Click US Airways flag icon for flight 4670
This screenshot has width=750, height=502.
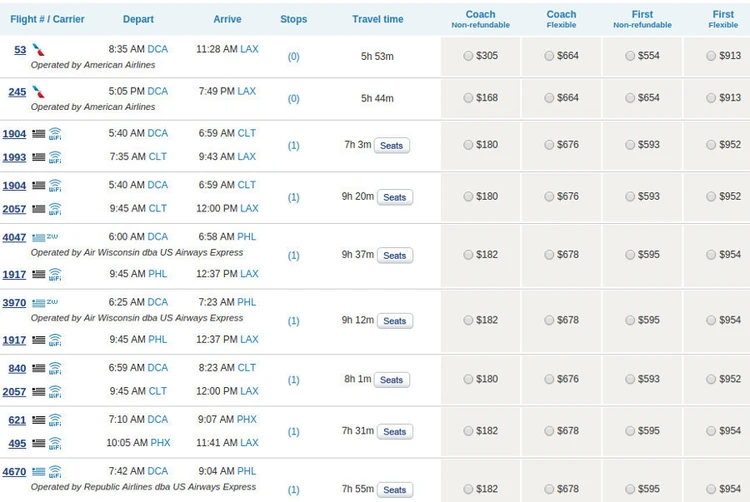coord(38,471)
